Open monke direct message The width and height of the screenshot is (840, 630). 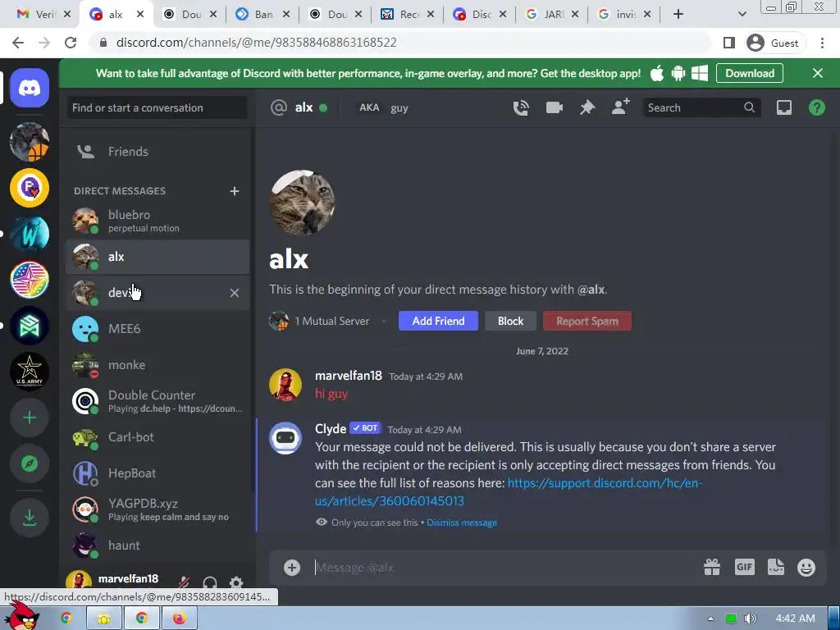pos(157,365)
